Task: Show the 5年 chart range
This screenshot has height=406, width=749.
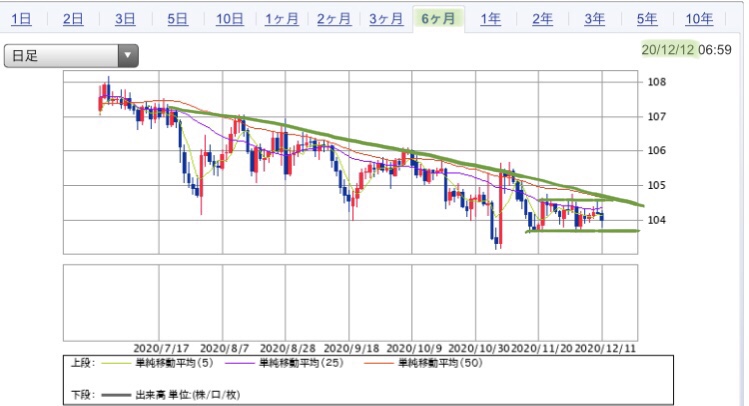Action: tap(646, 19)
